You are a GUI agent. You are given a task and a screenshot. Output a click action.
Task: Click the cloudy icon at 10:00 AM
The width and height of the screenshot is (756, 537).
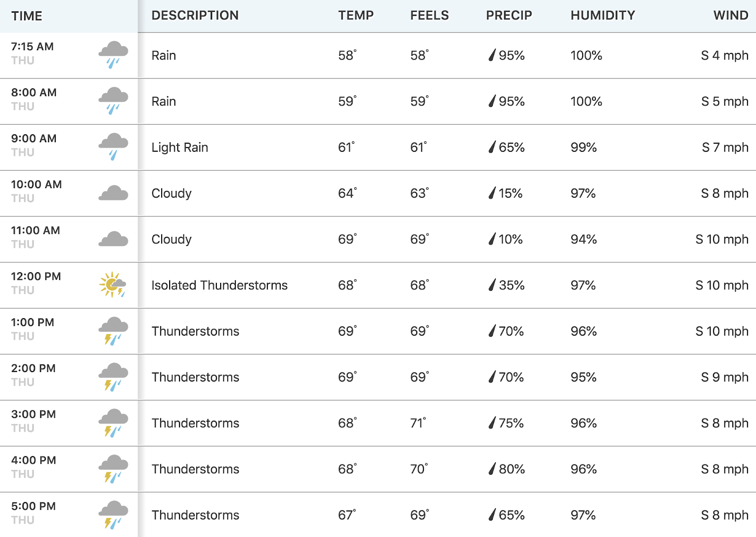point(113,193)
